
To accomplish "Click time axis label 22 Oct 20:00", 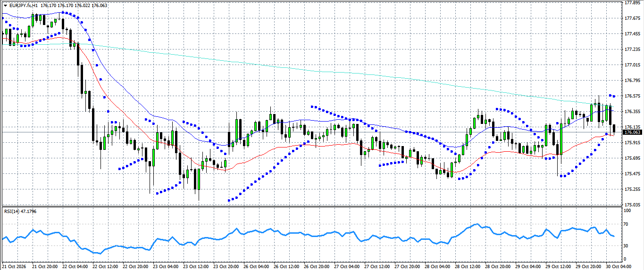I will tap(136, 266).
